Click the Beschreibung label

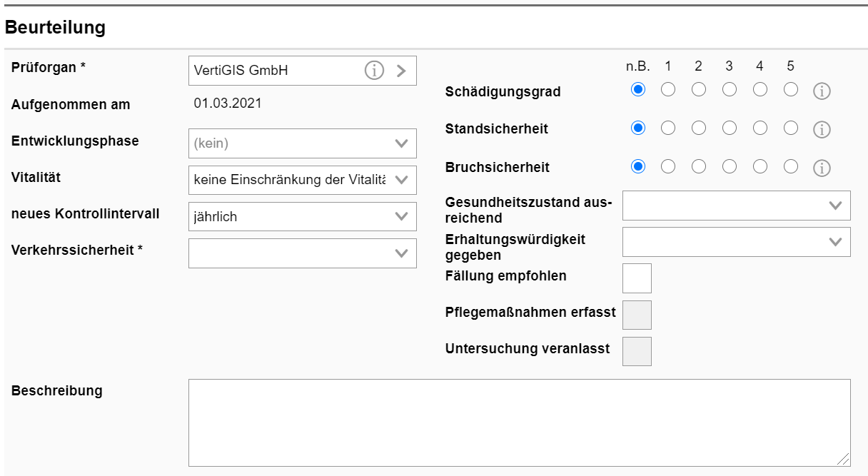(57, 391)
